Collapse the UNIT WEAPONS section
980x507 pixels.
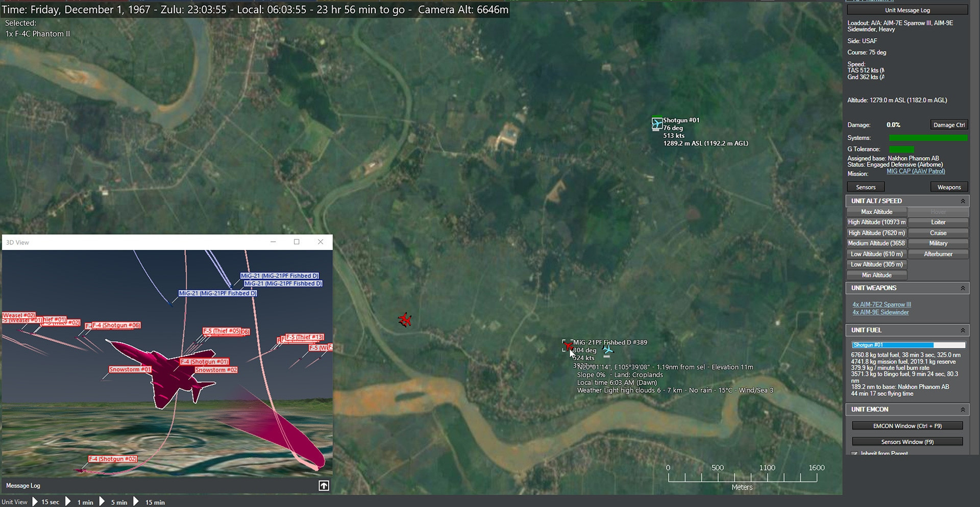click(963, 288)
